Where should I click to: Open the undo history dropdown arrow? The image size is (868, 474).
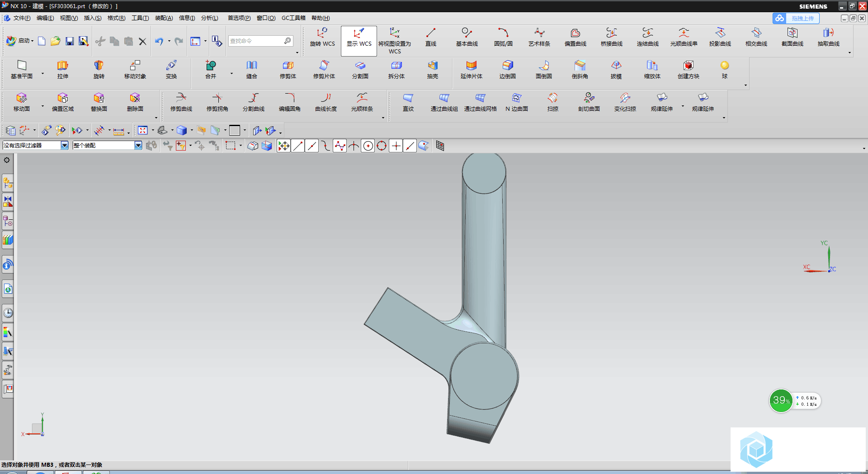click(169, 41)
